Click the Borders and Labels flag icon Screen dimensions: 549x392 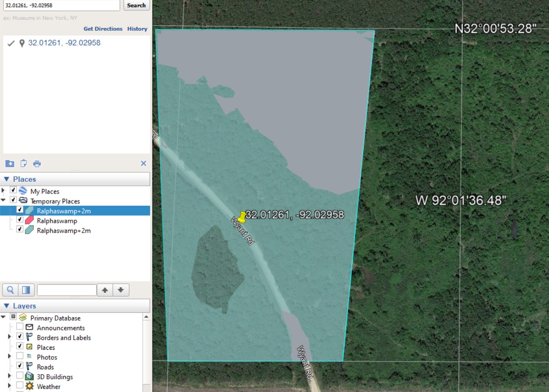point(30,337)
